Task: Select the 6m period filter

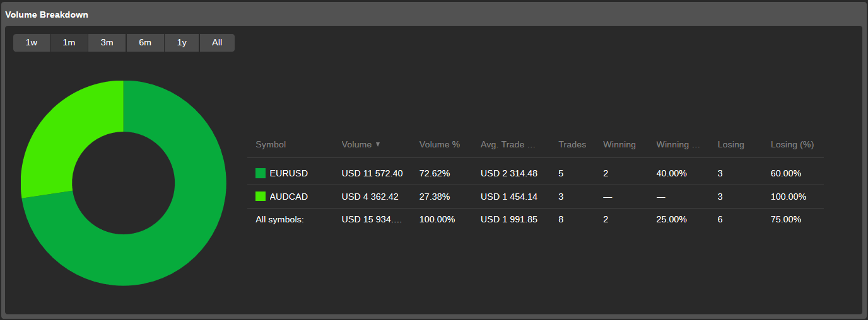Action: point(145,43)
